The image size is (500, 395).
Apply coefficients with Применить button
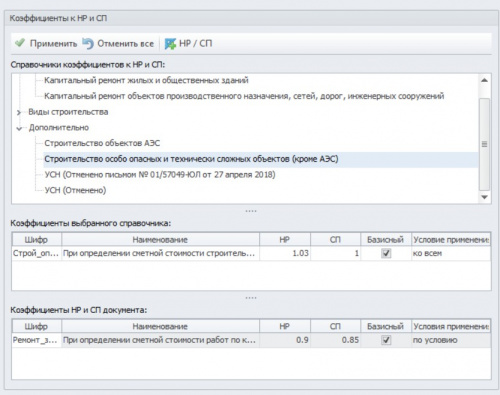[x=46, y=43]
